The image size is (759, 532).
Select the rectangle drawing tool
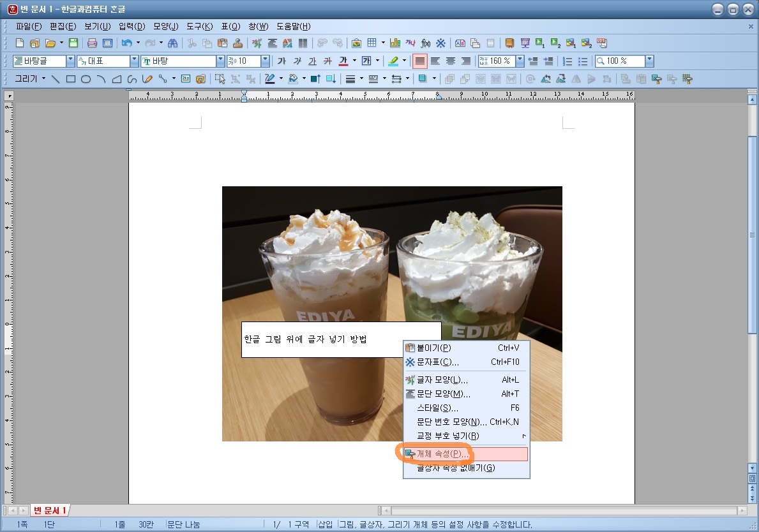(x=71, y=79)
